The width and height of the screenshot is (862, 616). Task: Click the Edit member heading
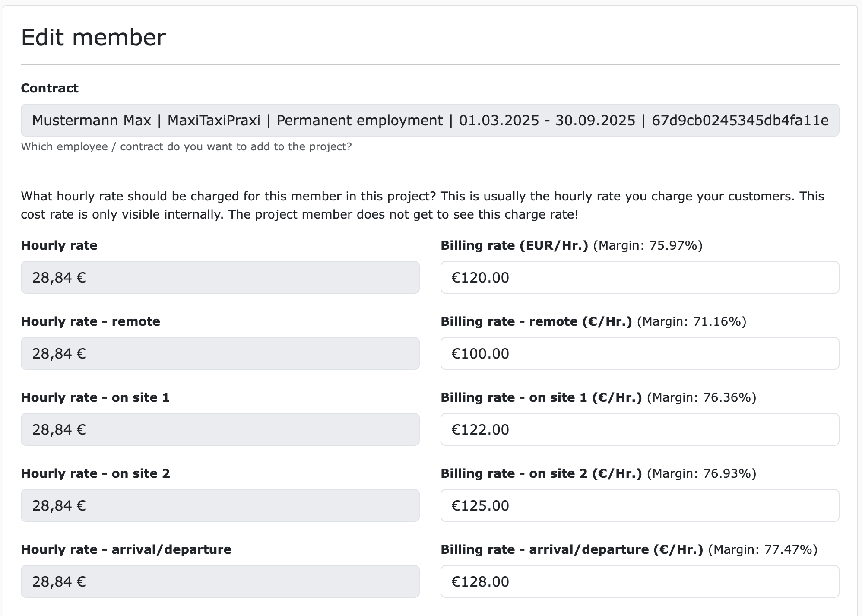coord(93,37)
